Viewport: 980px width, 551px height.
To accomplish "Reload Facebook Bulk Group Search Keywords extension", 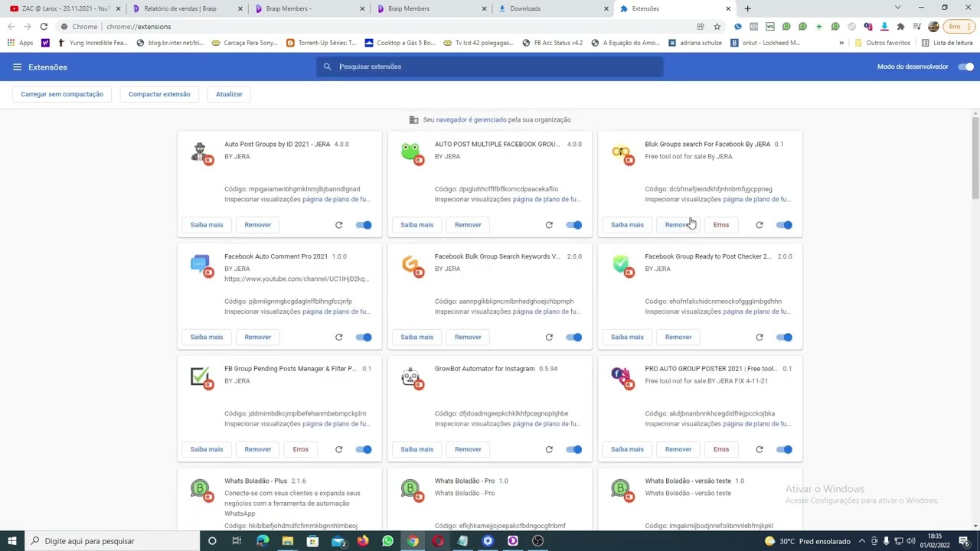I will coord(549,337).
